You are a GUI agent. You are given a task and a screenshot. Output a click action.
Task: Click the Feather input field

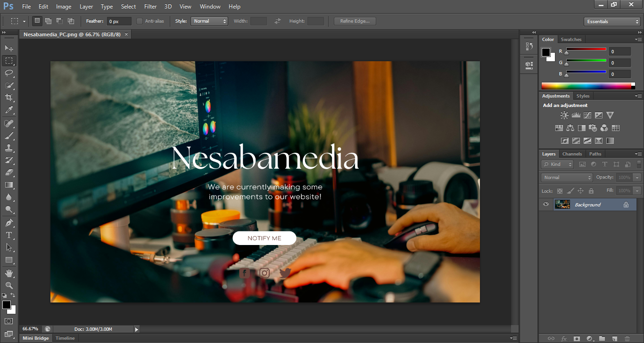(x=119, y=21)
